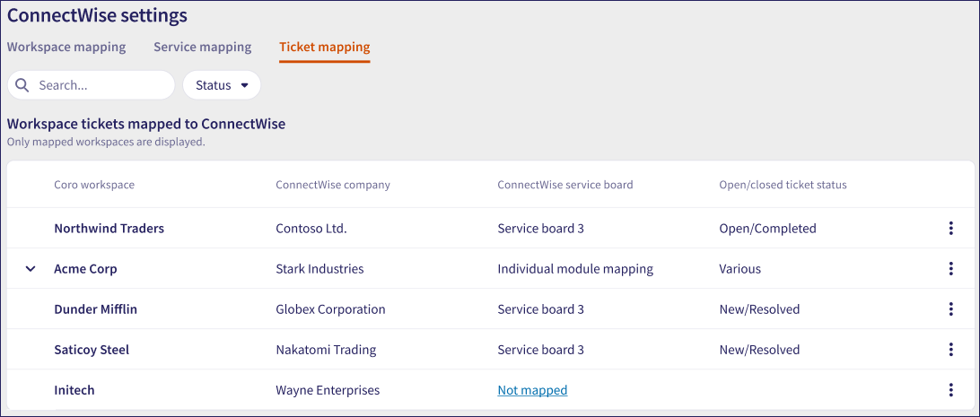Image resolution: width=980 pixels, height=417 pixels.
Task: Click the Coro workspace column header
Action: [94, 185]
